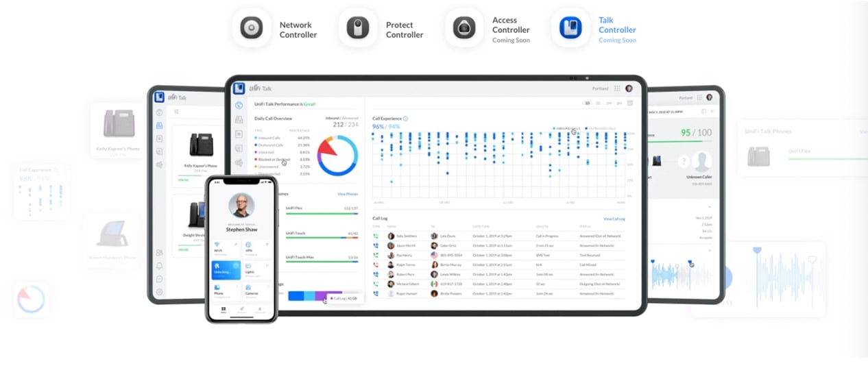Click the UniFi Touch Max usage bar
Viewport: 868px width, 368px height.
pos(322,262)
